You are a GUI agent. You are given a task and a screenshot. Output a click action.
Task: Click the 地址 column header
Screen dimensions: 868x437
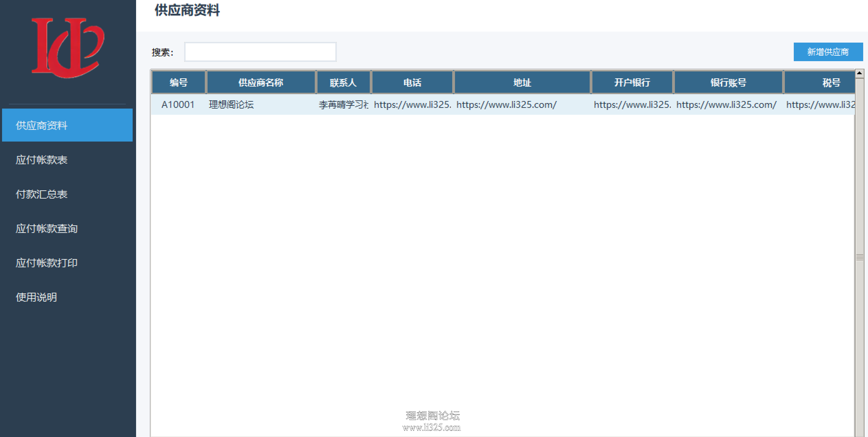click(x=522, y=82)
